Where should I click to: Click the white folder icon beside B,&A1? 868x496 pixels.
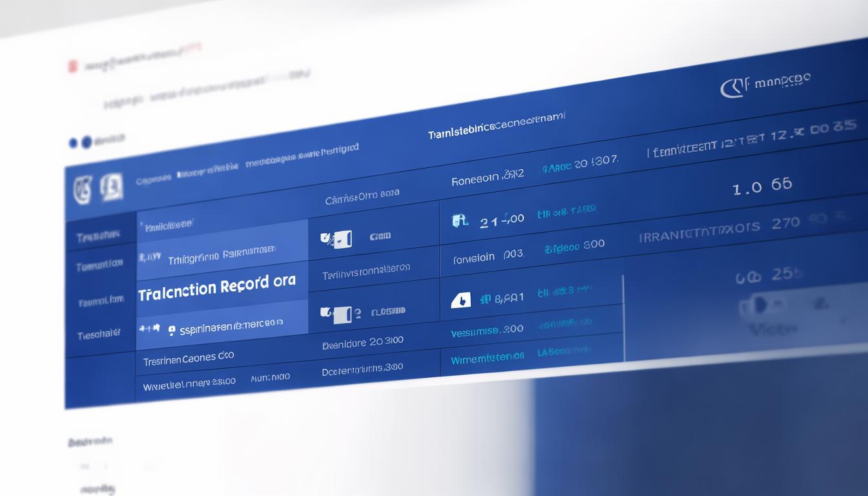pos(460,300)
